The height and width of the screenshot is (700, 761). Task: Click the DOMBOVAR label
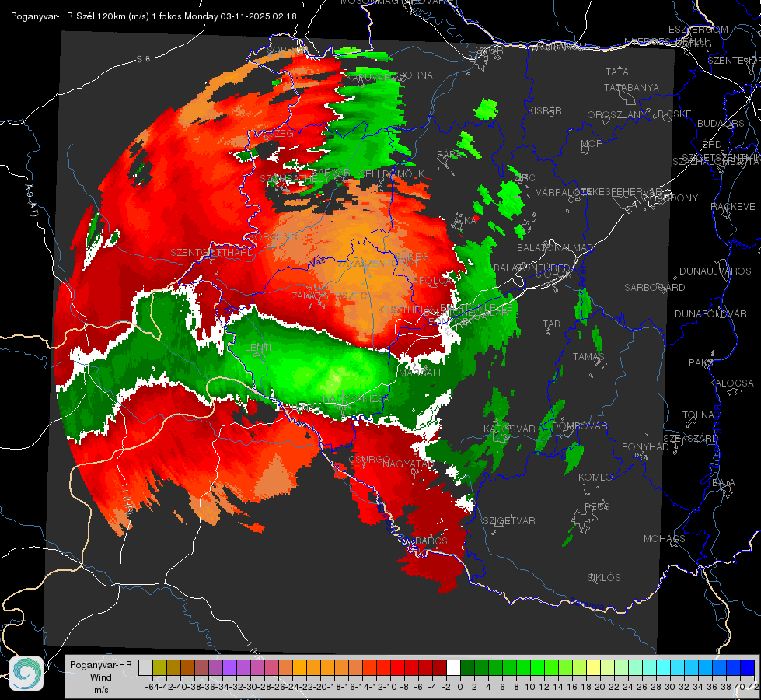point(579,425)
